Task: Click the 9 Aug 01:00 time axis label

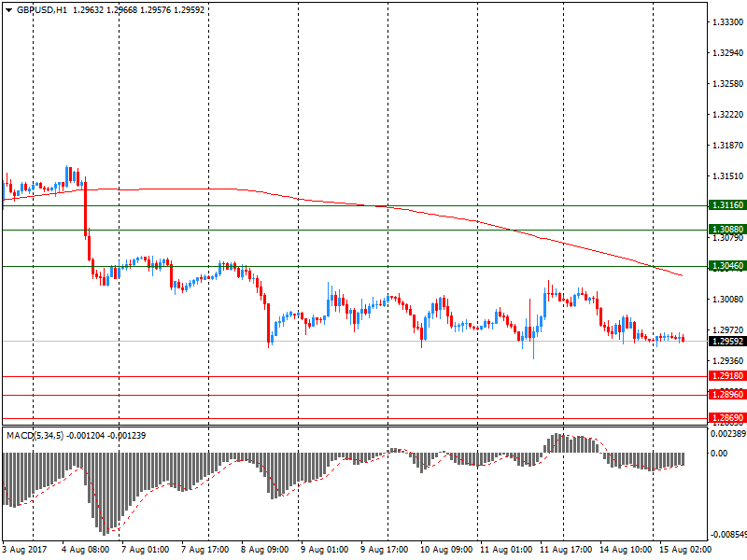Action: (324, 550)
